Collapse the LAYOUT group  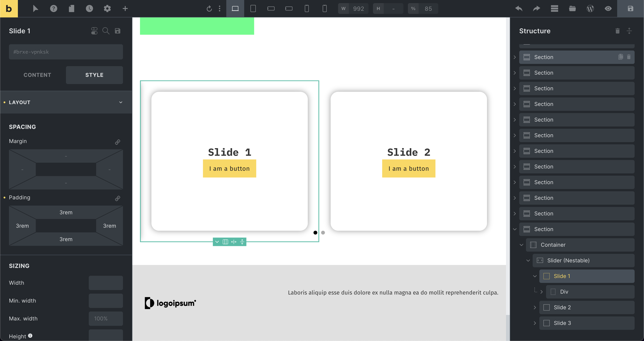pyautogui.click(x=66, y=102)
